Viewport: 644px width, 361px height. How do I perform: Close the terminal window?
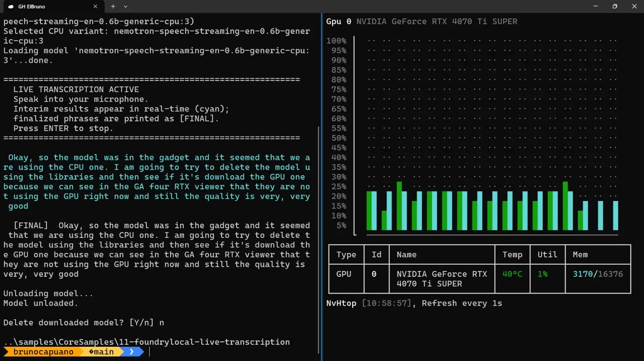(x=634, y=6)
